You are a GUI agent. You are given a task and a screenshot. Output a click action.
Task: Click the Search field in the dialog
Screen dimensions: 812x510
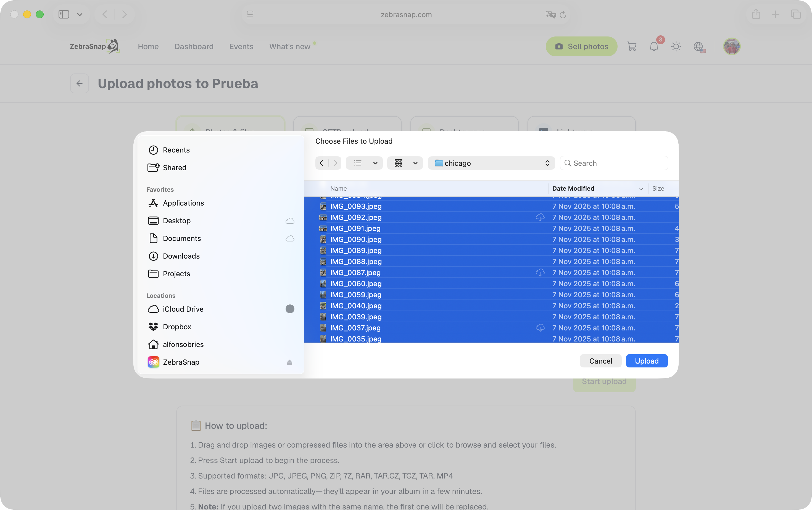click(614, 163)
